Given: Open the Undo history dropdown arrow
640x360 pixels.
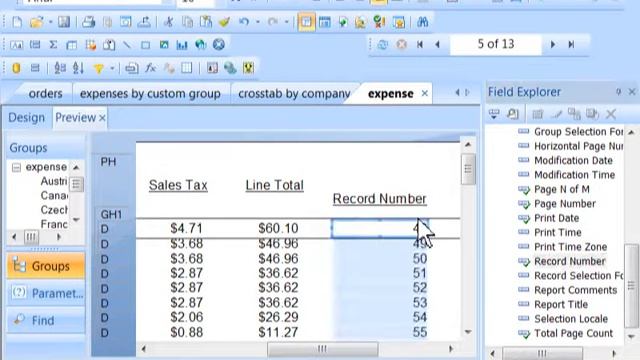Looking at the screenshot, I should point(258,22).
